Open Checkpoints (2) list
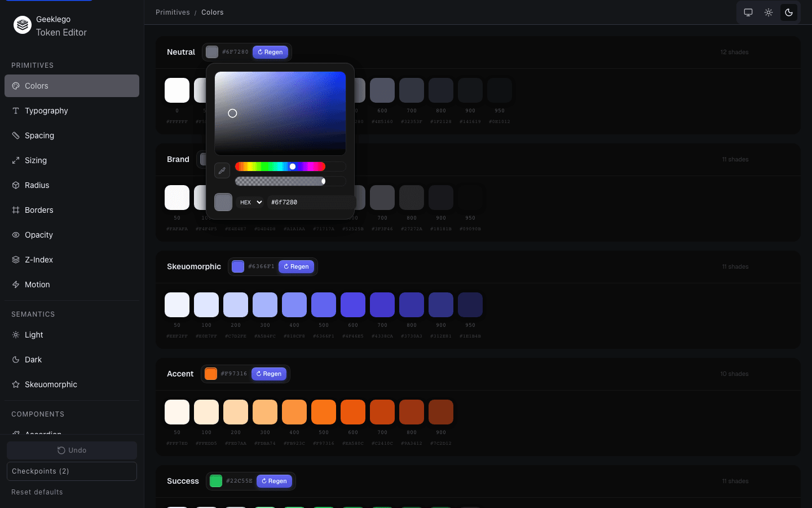The image size is (812, 508). tap(72, 471)
